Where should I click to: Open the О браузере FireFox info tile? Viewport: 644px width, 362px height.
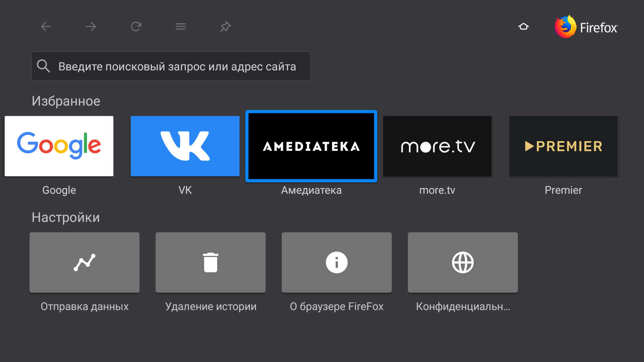pos(336,262)
